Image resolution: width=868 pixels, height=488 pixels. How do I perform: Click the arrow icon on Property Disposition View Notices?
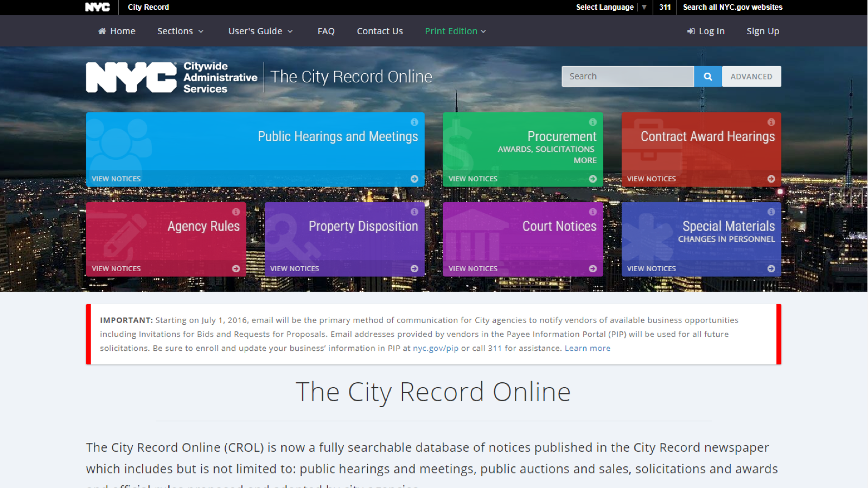414,268
